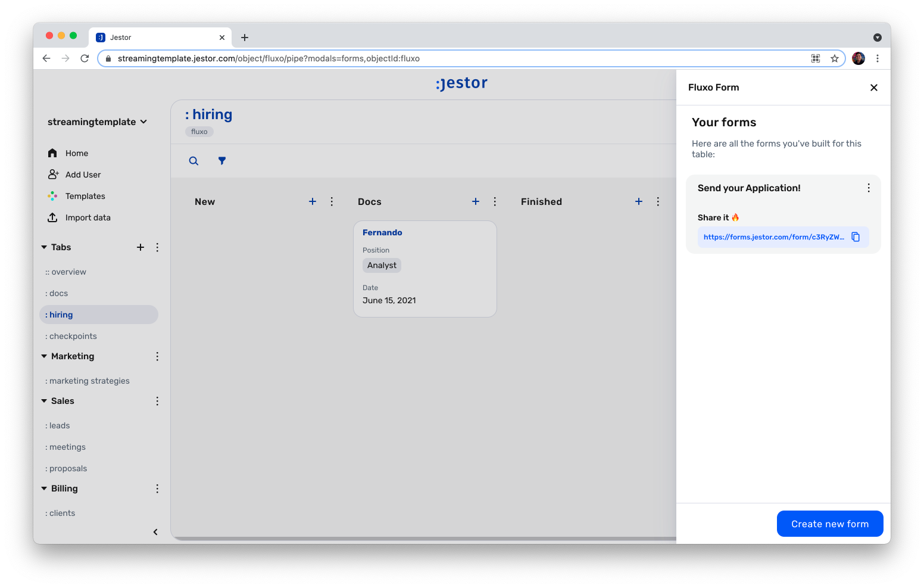Screen dimensions: 924x588
Task: Open options menu for New column
Action: coord(332,201)
